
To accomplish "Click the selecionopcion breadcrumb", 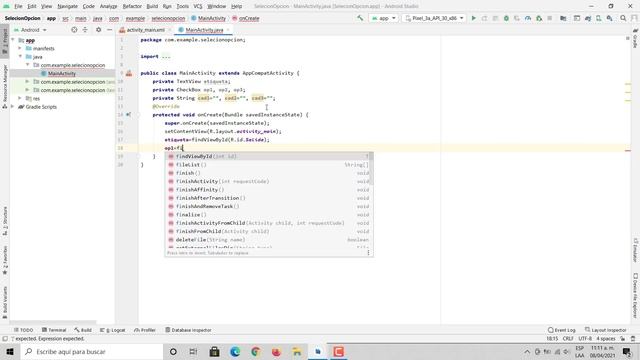I will tap(168, 18).
